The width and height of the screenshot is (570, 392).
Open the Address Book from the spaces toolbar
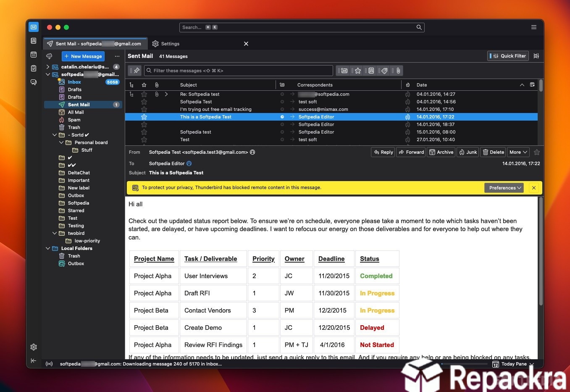point(34,41)
